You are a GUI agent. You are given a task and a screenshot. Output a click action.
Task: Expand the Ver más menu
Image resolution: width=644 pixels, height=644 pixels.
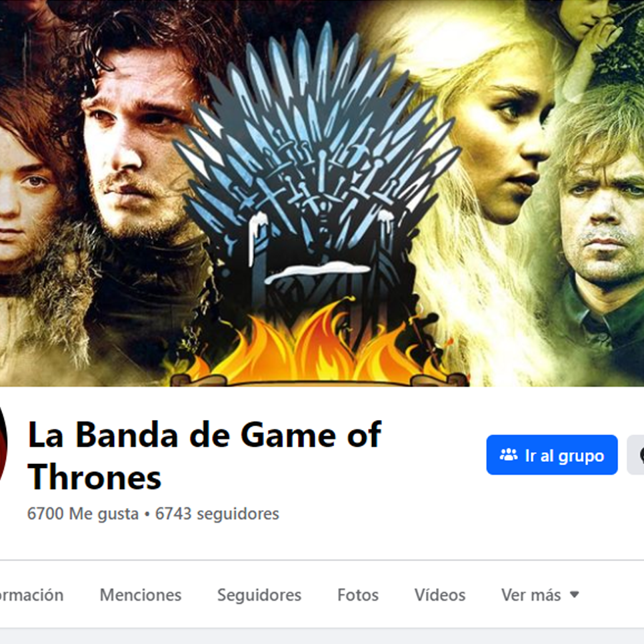540,595
